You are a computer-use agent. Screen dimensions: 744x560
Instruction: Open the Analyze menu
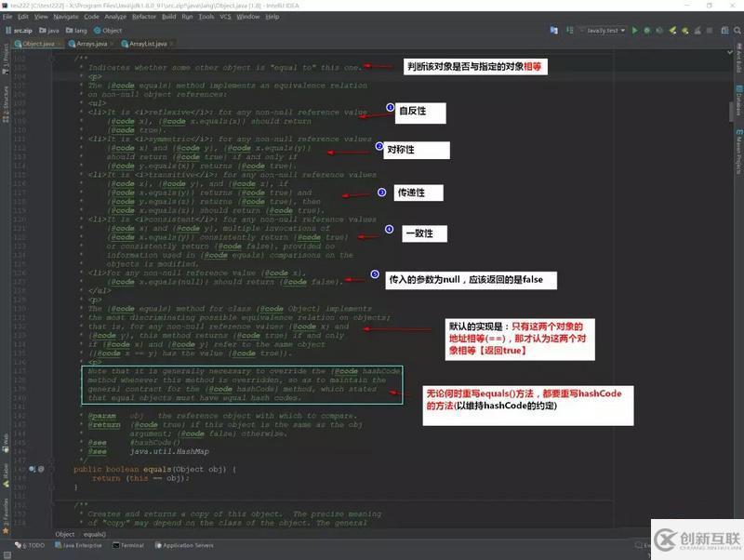tap(115, 17)
